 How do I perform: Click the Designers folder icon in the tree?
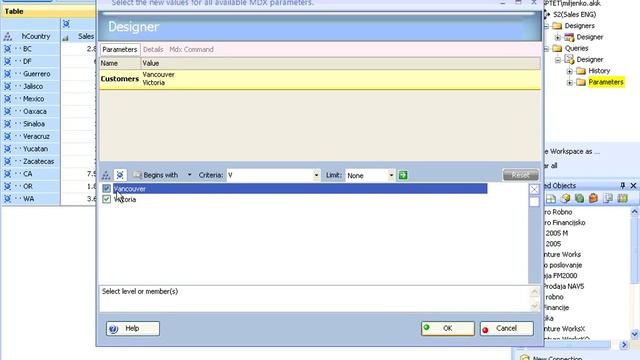tap(557, 26)
